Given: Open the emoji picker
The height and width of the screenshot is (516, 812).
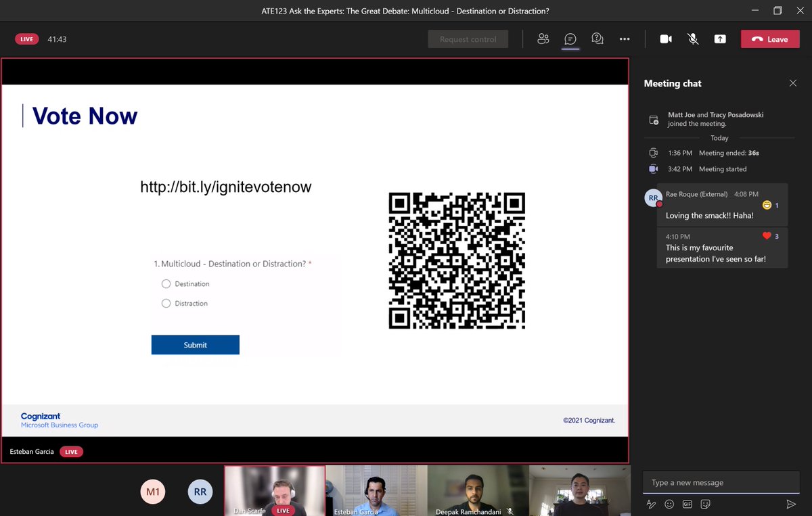Looking at the screenshot, I should (669, 504).
